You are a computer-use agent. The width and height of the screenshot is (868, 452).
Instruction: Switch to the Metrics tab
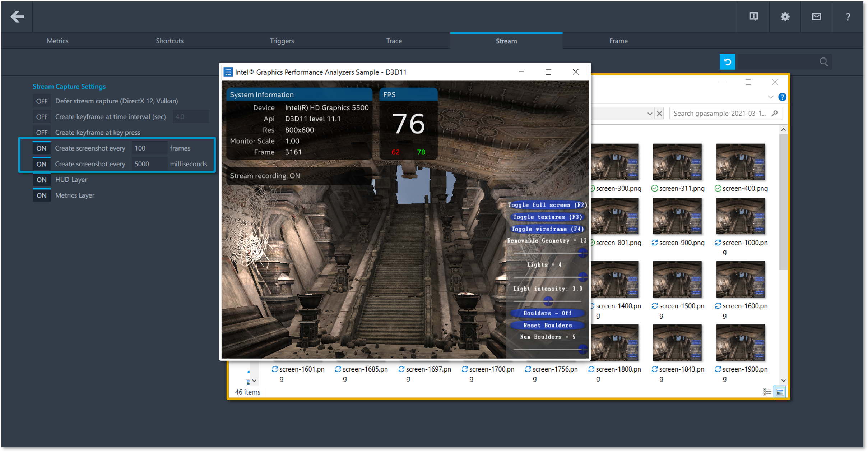pyautogui.click(x=57, y=41)
